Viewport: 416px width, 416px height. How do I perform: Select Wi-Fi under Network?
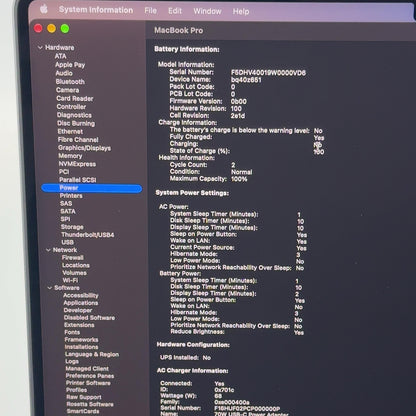pyautogui.click(x=70, y=280)
